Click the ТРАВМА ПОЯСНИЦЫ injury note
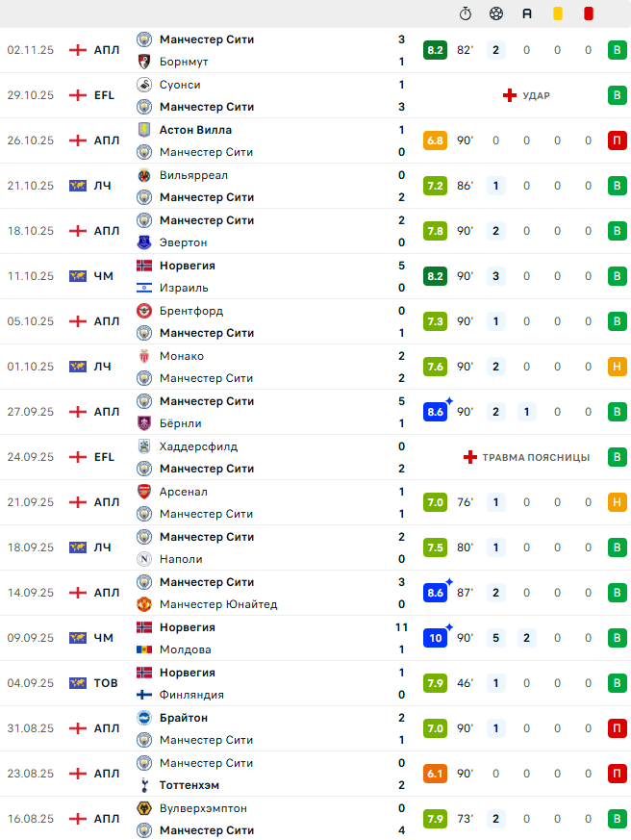This screenshot has width=631, height=840. tap(536, 457)
